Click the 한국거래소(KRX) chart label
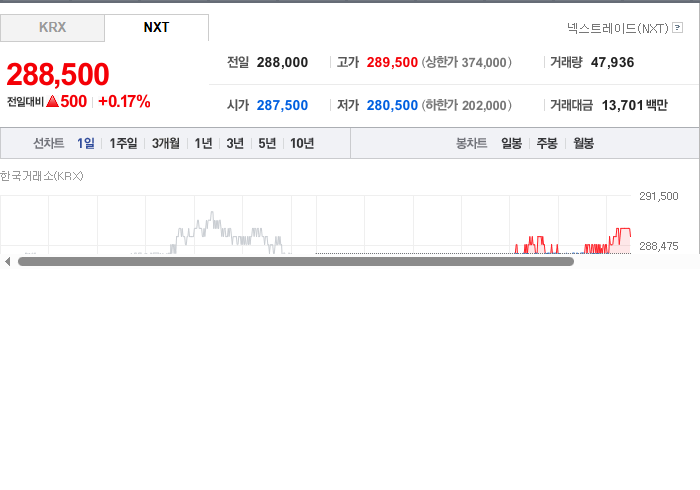The height and width of the screenshot is (490, 700). 42,176
